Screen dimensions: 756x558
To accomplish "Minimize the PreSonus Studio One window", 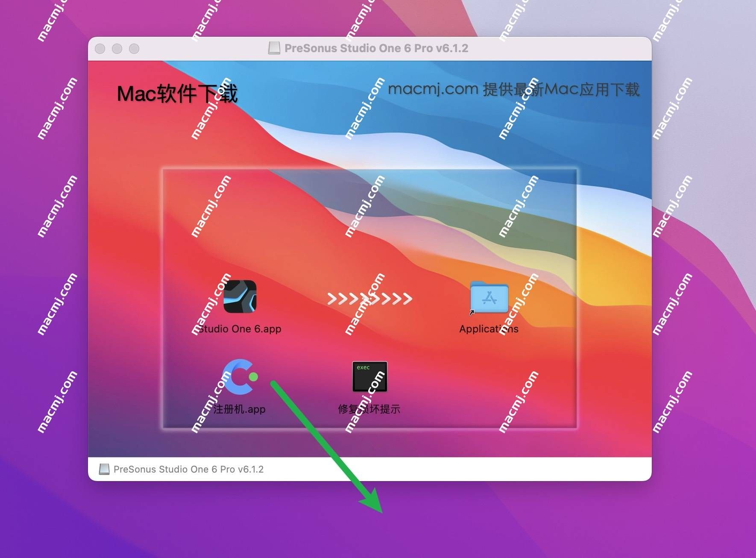I will tap(117, 49).
